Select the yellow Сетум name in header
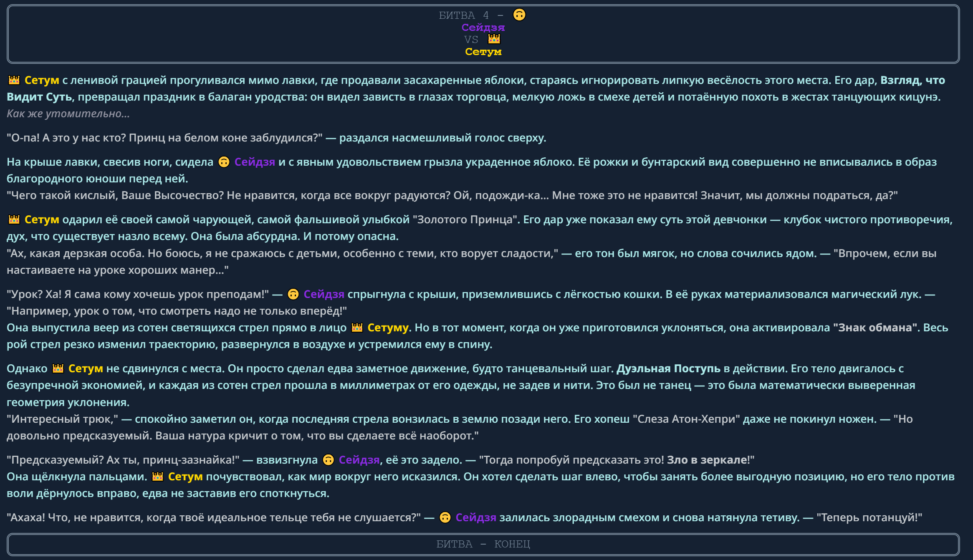 click(483, 52)
